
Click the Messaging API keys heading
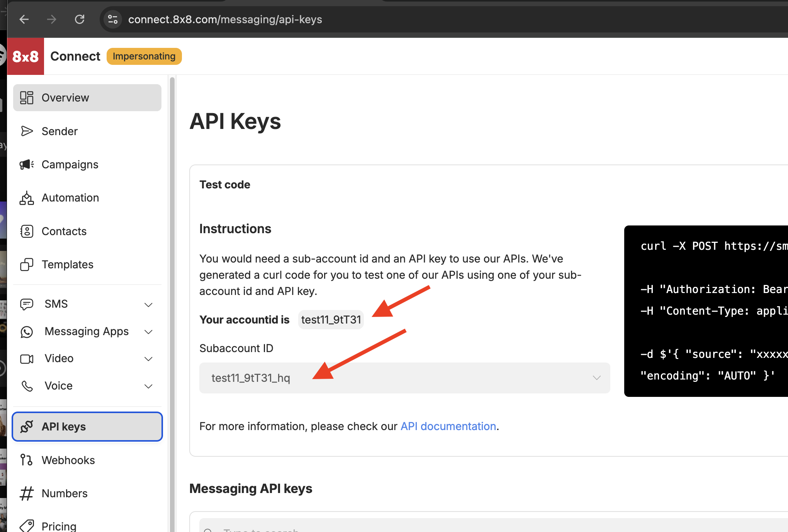251,488
